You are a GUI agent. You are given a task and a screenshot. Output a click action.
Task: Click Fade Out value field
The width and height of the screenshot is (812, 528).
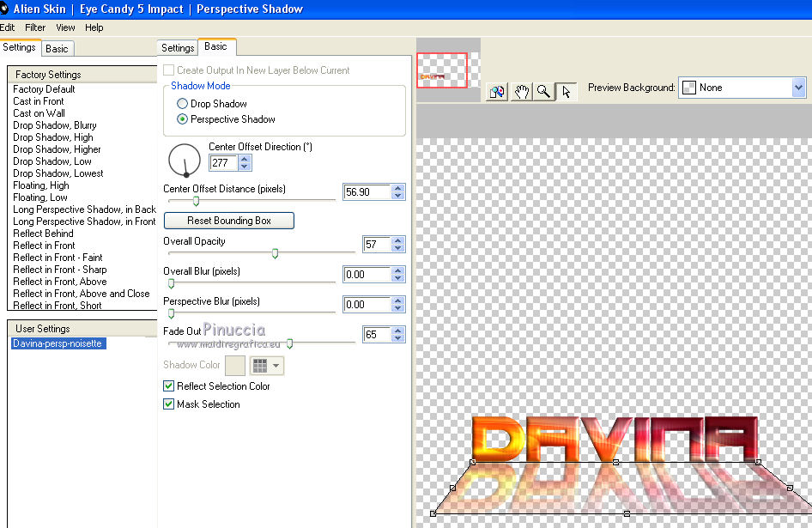click(x=377, y=334)
